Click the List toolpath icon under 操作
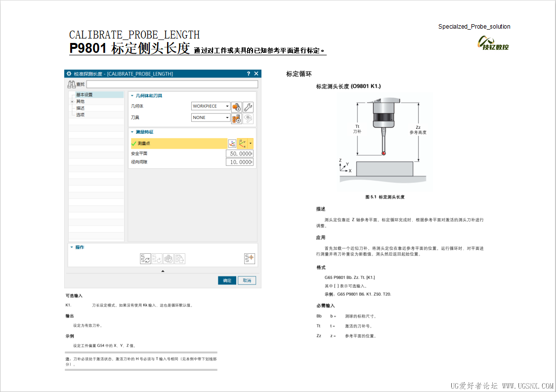 click(x=180, y=259)
